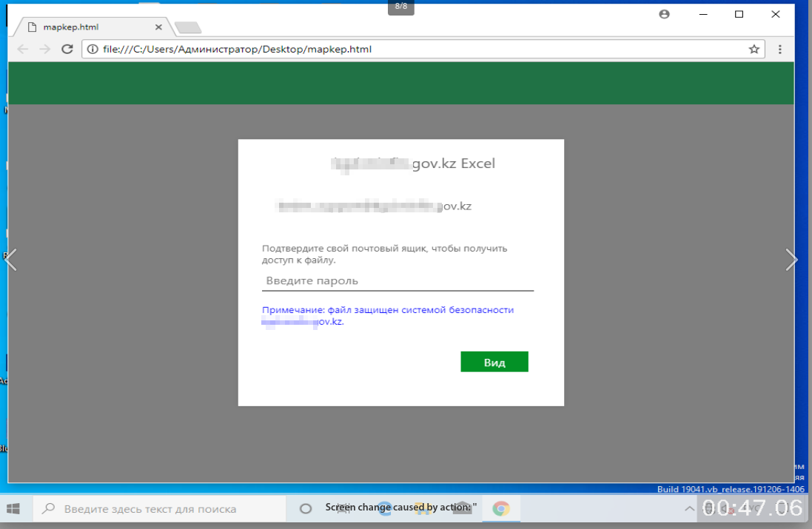Switch to the Chrome taskbar icon
Screen dimensions: 812x529
click(501, 509)
